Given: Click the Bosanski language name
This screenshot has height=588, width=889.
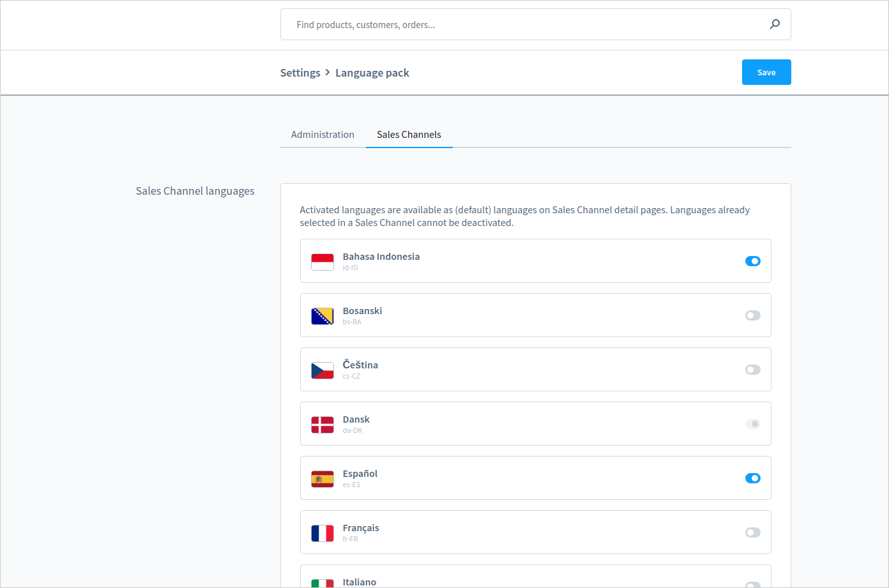Looking at the screenshot, I should [362, 311].
